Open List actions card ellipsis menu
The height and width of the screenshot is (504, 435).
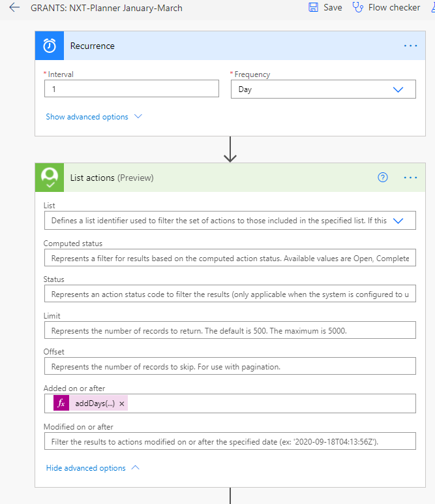coord(410,178)
